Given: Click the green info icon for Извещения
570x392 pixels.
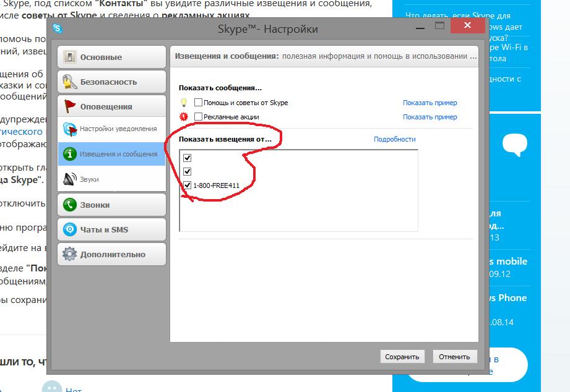Looking at the screenshot, I should coord(69,154).
